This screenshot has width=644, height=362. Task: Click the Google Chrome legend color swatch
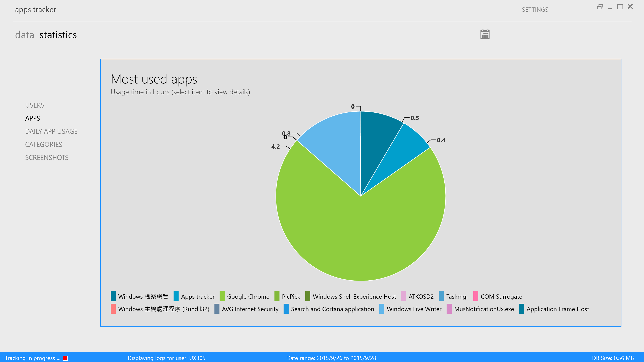[x=222, y=296]
